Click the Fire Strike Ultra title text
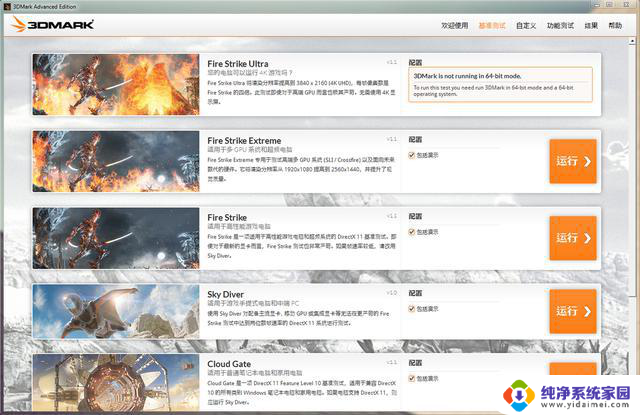The width and height of the screenshot is (640, 415). click(238, 64)
